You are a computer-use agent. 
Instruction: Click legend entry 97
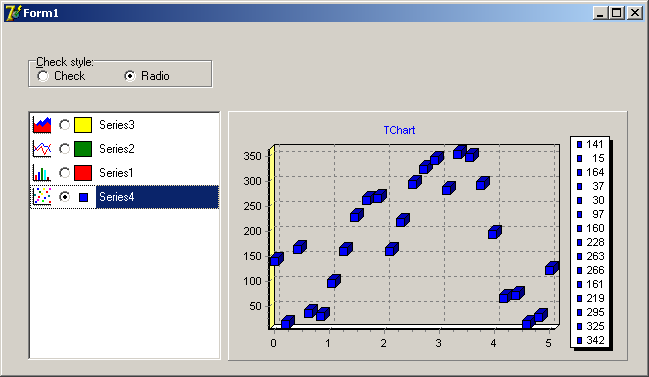point(590,214)
